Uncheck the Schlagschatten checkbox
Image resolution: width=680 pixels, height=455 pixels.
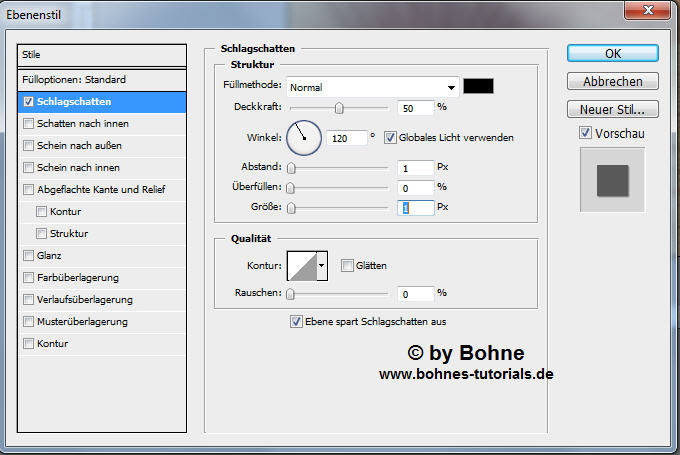[x=29, y=102]
